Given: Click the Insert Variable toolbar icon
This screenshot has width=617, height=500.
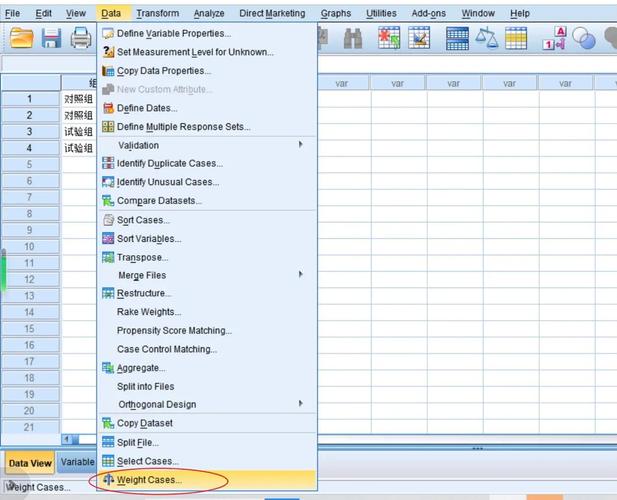Looking at the screenshot, I should pyautogui.click(x=419, y=39).
